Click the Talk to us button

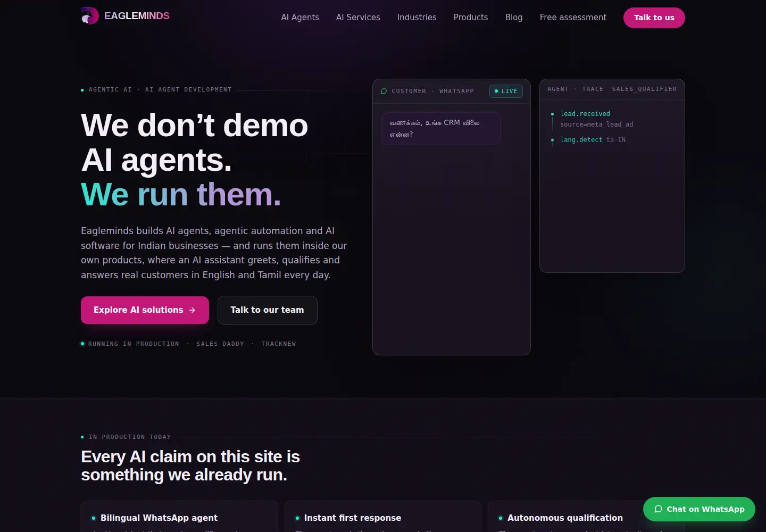pos(654,18)
